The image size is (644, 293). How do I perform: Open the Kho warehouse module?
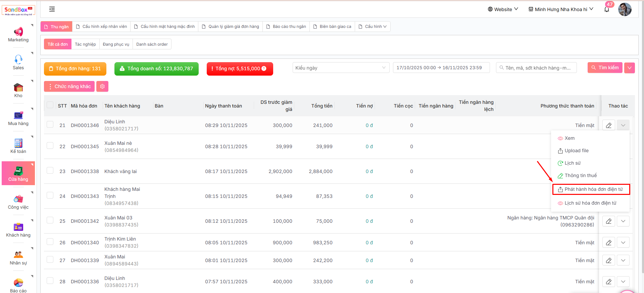[x=18, y=90]
